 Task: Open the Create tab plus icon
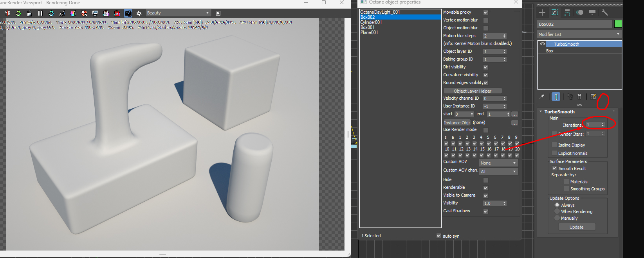(542, 13)
